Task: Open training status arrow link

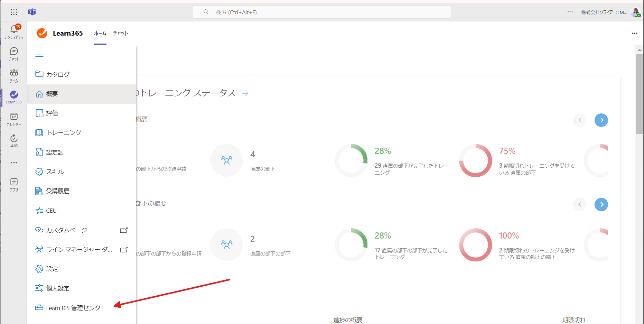Action: [x=245, y=93]
